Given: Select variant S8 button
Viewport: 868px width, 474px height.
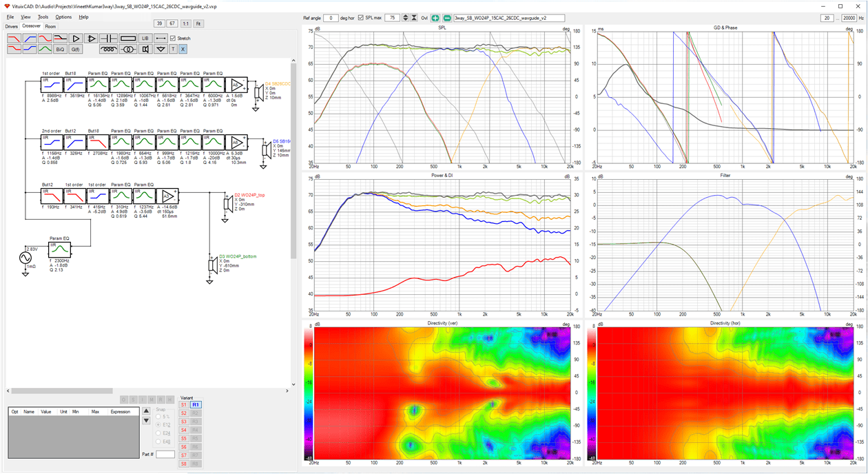Looking at the screenshot, I should click(x=184, y=464).
